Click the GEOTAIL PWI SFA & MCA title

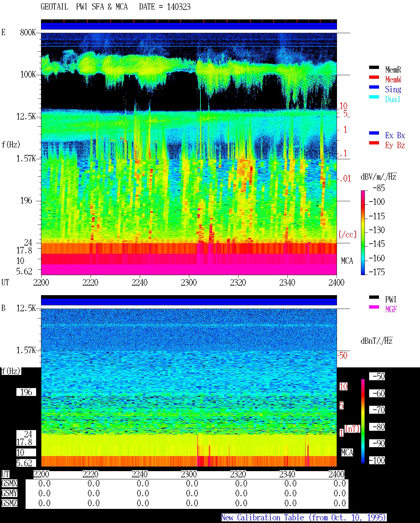pyautogui.click(x=84, y=7)
